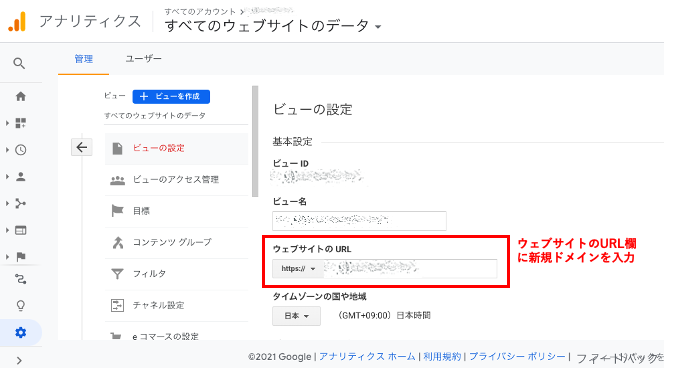Open the Home icon in sidebar

point(20,96)
